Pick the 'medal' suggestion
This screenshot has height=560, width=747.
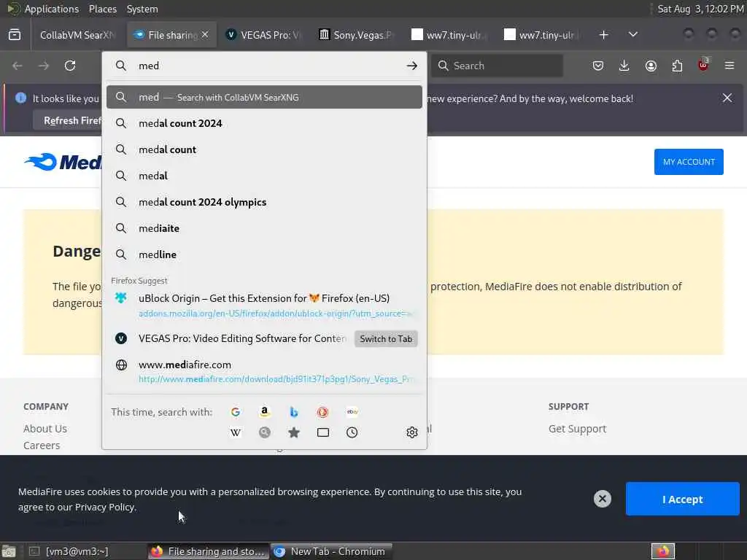tap(264, 176)
